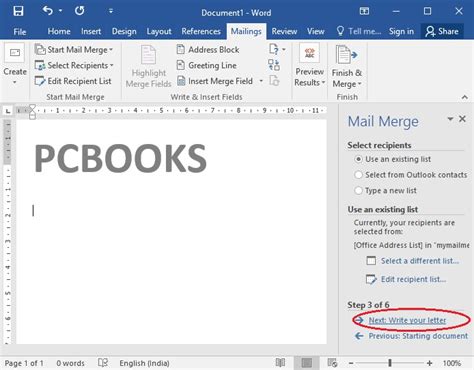The height and width of the screenshot is (370, 474).
Task: Open the Start Mail Merge dropdown
Action: click(74, 50)
